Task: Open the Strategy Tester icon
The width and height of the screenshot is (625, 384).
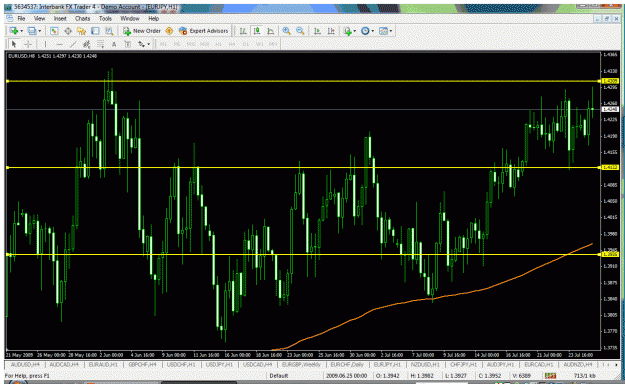Action: pos(109,31)
